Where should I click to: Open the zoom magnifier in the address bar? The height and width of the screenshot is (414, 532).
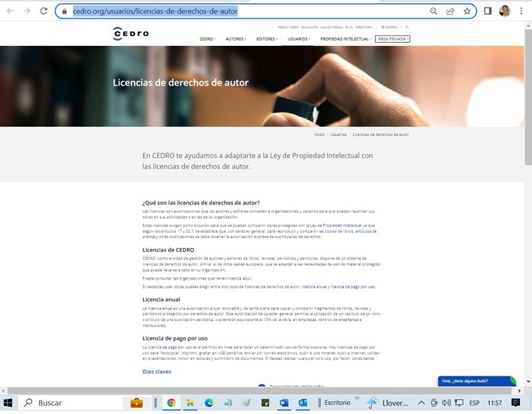coord(434,11)
